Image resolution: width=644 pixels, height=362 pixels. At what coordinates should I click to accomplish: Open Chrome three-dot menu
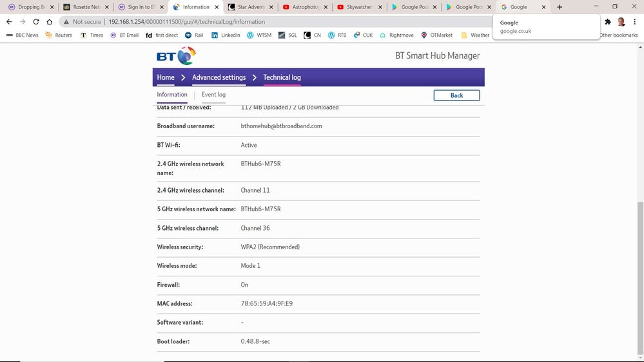[x=634, y=21]
